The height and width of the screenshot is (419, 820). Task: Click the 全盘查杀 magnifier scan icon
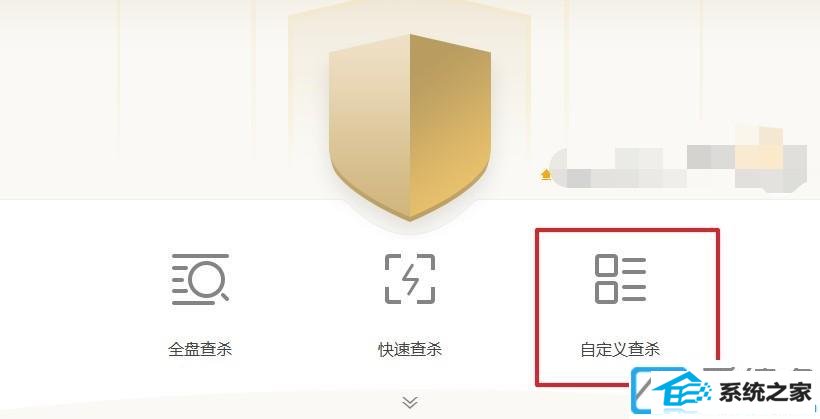200,279
